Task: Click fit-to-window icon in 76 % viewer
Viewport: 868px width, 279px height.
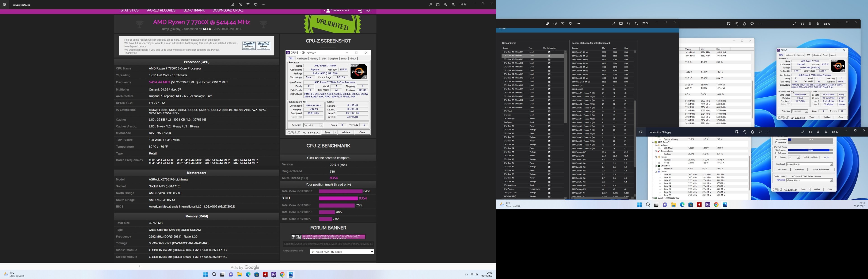Action: (x=621, y=23)
